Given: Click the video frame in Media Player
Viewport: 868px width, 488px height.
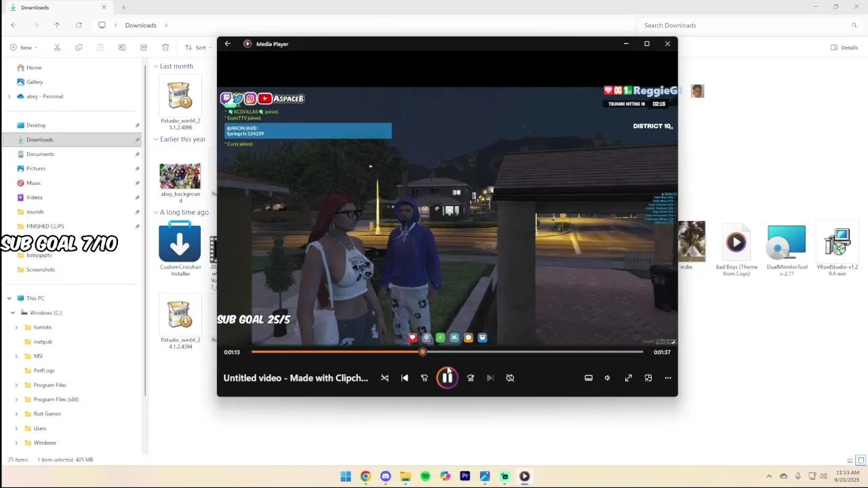Looking at the screenshot, I should [x=448, y=216].
